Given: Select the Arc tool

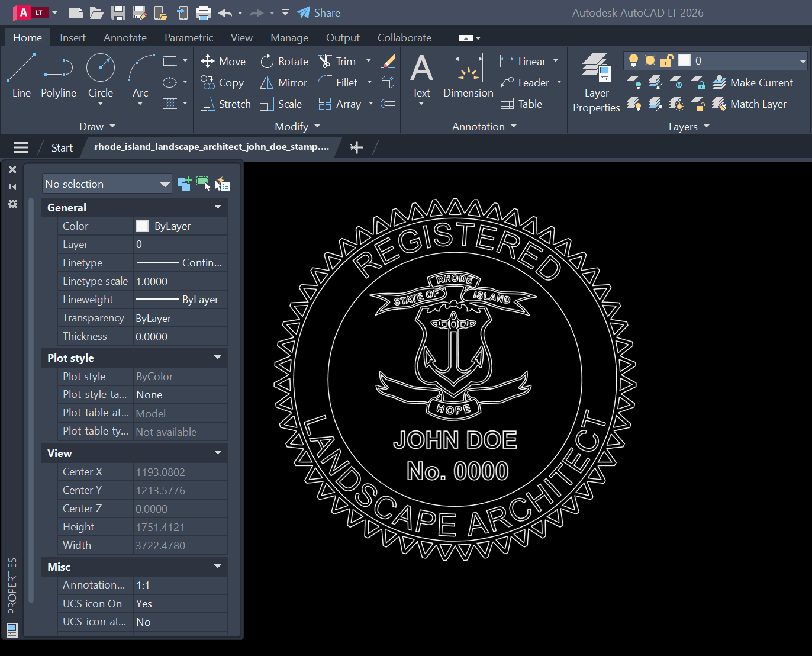Looking at the screenshot, I should click(x=140, y=75).
